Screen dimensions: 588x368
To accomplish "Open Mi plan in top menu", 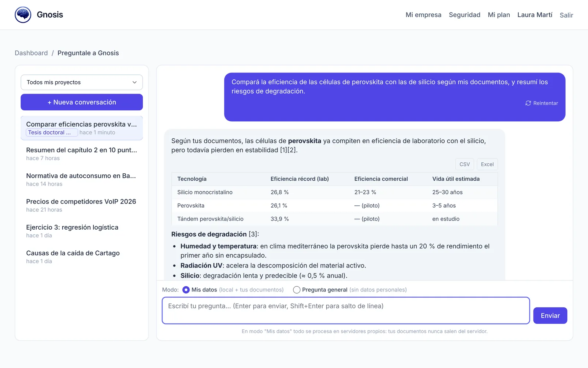I will point(499,15).
